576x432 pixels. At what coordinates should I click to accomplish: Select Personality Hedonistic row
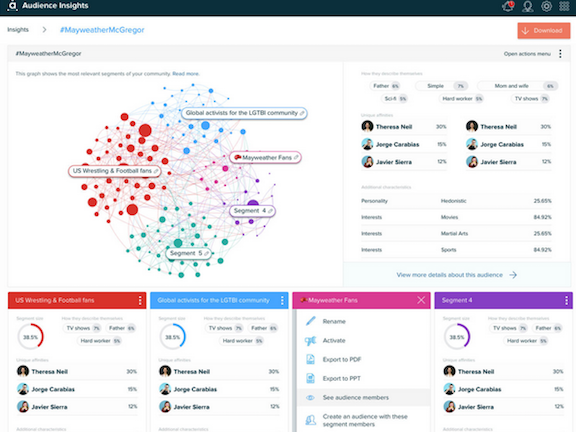[x=456, y=201]
